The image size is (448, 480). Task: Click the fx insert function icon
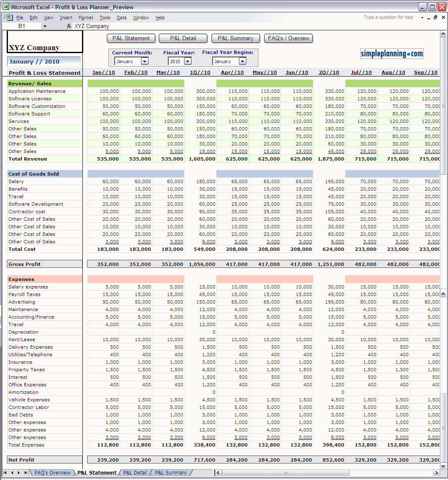click(69, 26)
